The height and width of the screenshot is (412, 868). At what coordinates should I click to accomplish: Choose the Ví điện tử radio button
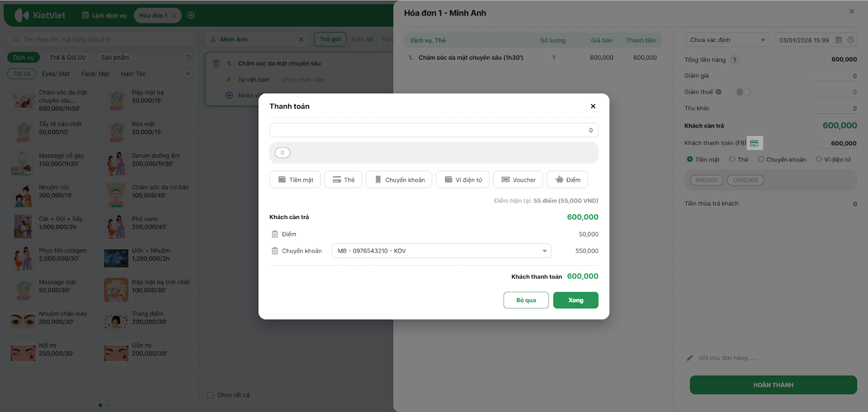click(819, 159)
